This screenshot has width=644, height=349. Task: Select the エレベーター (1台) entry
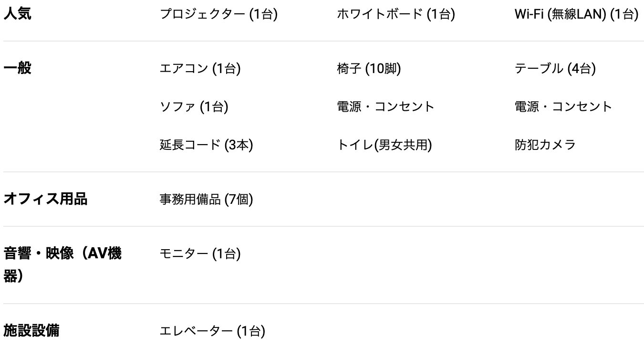tap(212, 331)
